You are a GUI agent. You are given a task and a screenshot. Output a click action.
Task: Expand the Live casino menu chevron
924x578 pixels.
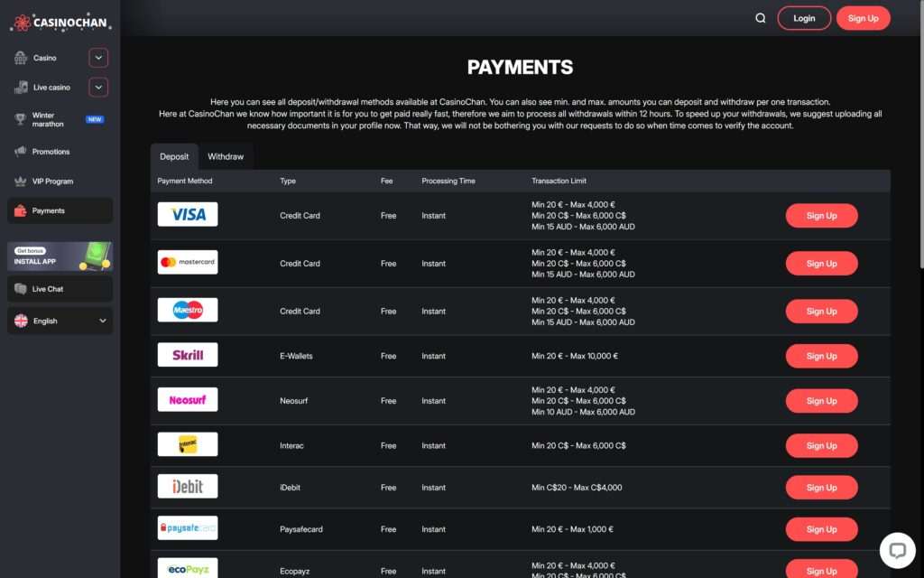pyautogui.click(x=97, y=87)
